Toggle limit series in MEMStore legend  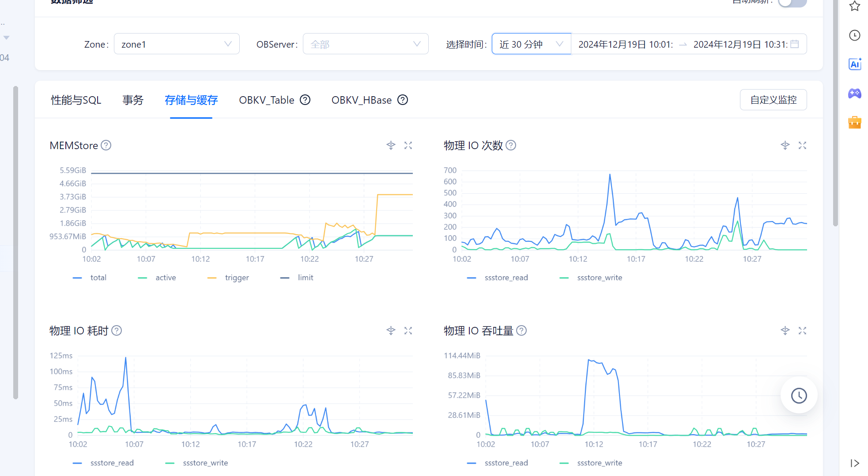pos(297,277)
